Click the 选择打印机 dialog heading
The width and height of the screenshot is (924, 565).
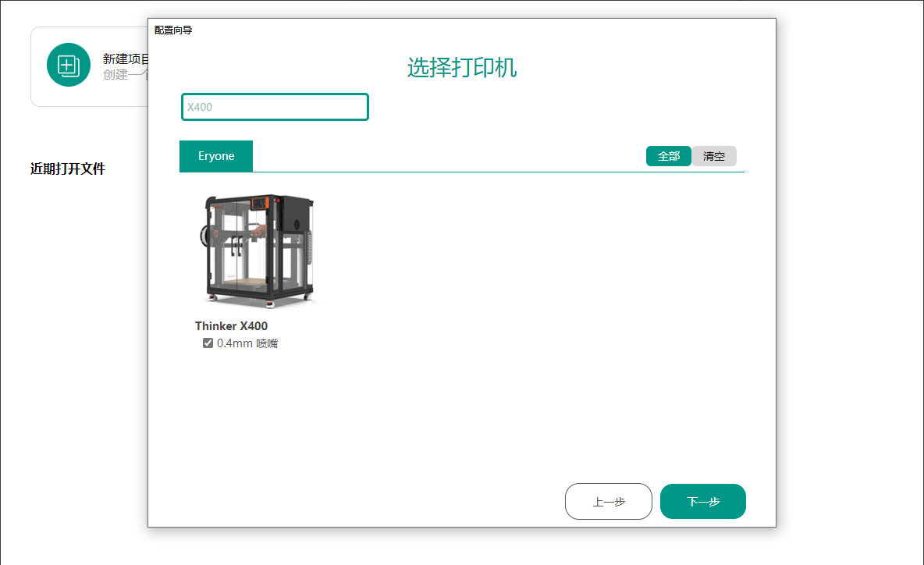point(461,68)
